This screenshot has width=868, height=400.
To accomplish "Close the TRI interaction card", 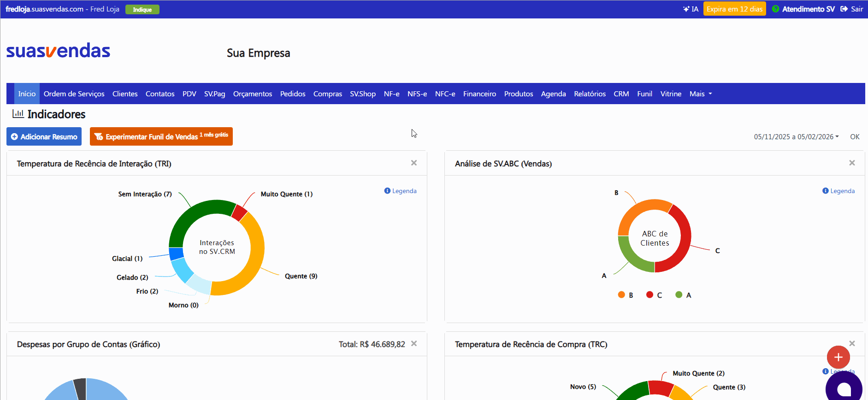I will coord(414,163).
